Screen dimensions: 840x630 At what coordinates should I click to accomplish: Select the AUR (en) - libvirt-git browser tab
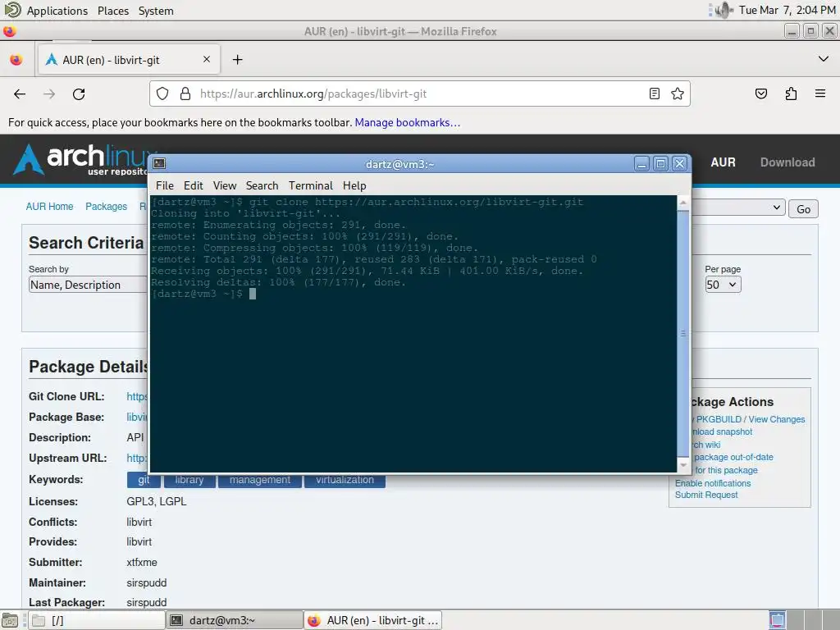[x=127, y=59]
